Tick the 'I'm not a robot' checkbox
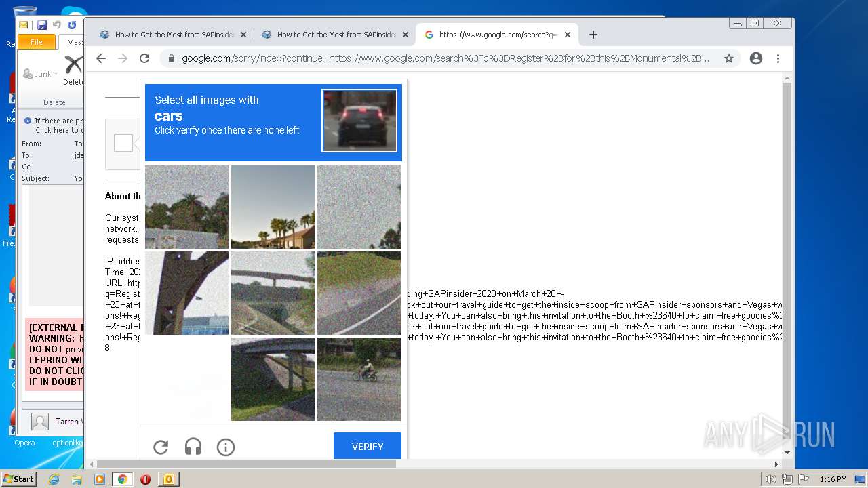Viewport: 868px width, 488px height. click(123, 143)
